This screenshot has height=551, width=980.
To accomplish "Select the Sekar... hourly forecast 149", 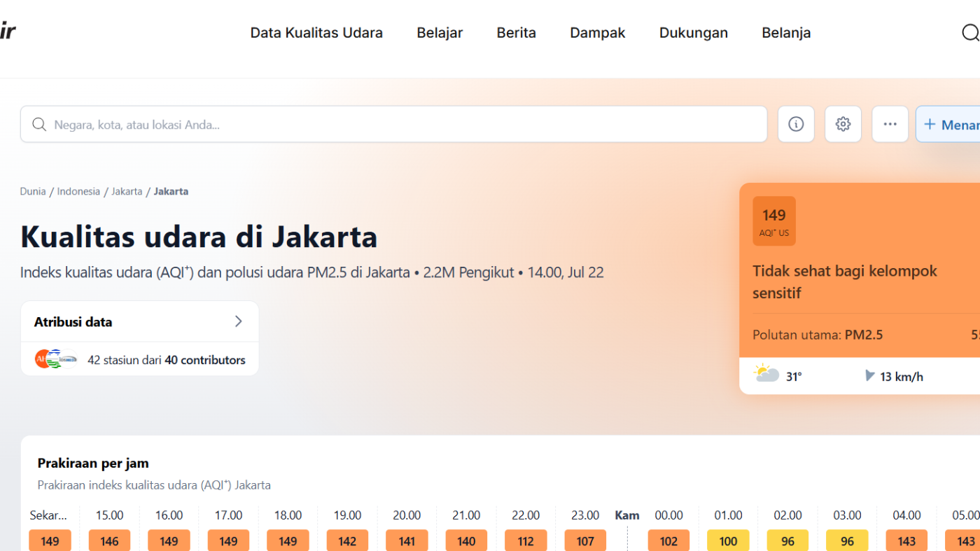I will [50, 541].
